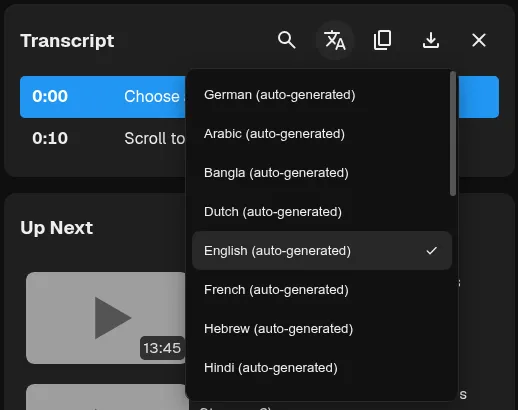Close the Transcript panel
This screenshot has height=410, width=518.
pos(479,40)
